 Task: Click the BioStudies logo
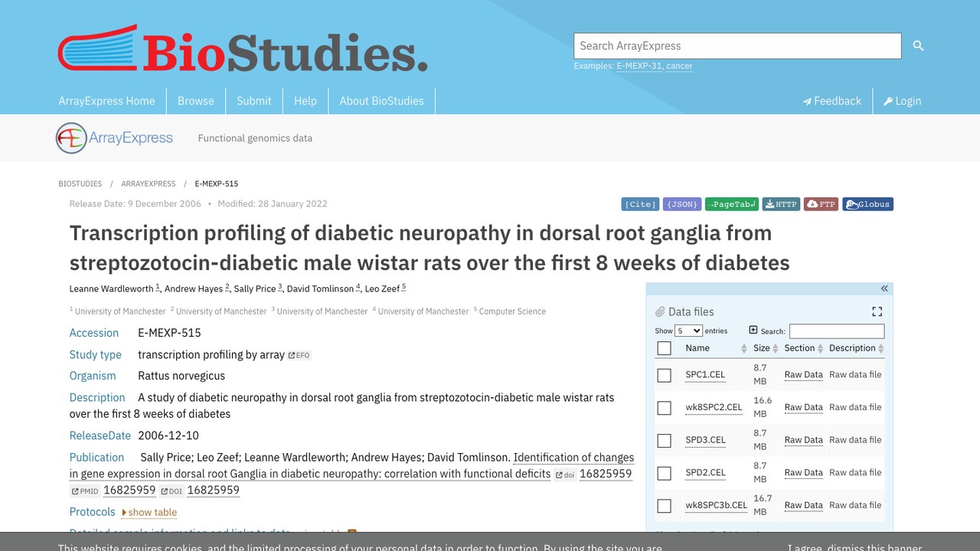[243, 49]
